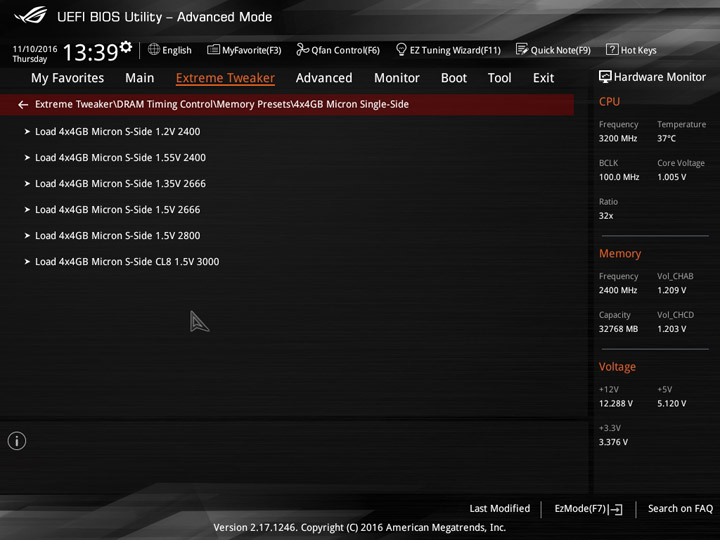The width and height of the screenshot is (720, 540).
Task: Click Vol_CHCD value 1.203 V
Action: (x=671, y=329)
